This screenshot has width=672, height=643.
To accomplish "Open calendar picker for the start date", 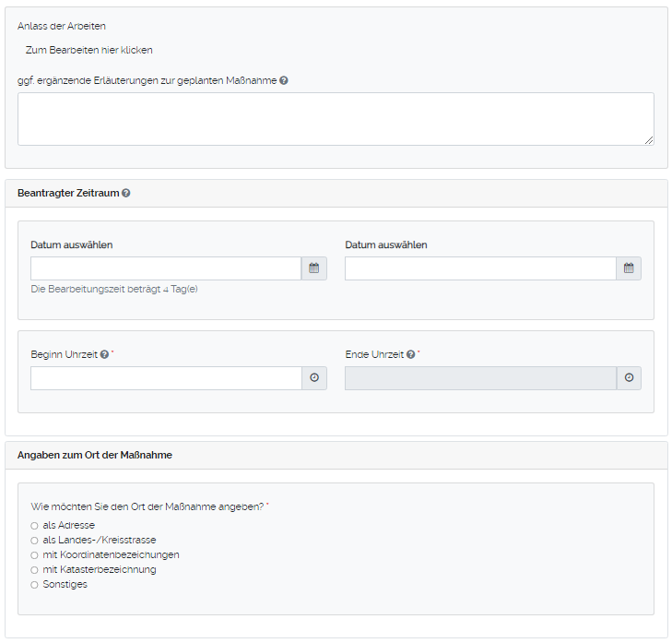I will (313, 268).
